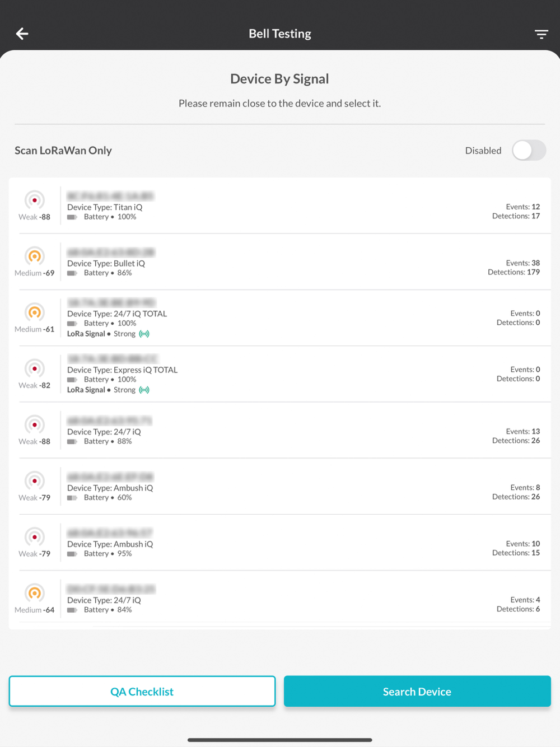Tap battery icon on Ambush iQ 60% row
The width and height of the screenshot is (560, 747).
[72, 498]
